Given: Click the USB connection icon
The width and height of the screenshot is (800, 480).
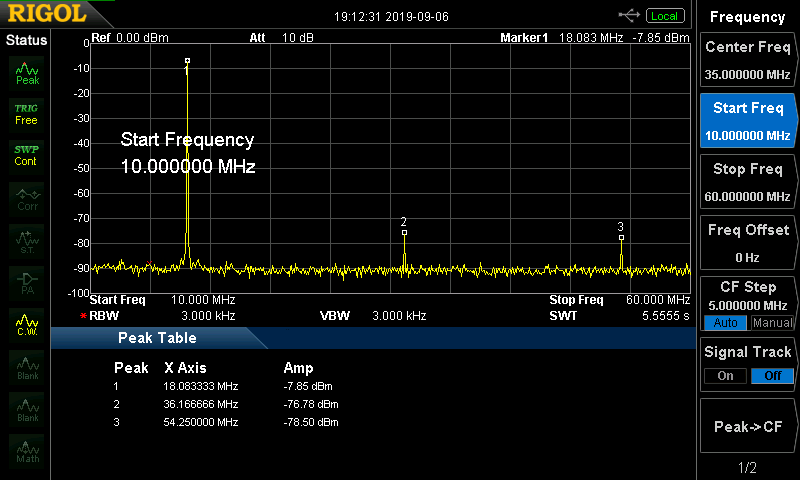Looking at the screenshot, I should click(x=630, y=15).
